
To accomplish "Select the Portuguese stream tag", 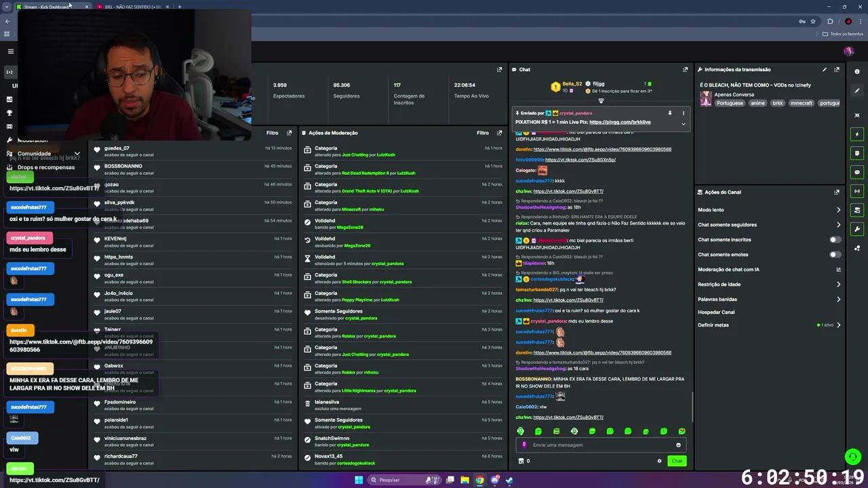I will click(x=730, y=103).
